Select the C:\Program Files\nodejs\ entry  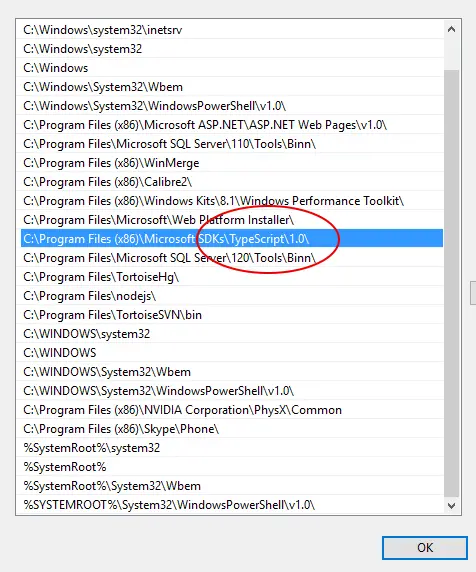[232, 296]
